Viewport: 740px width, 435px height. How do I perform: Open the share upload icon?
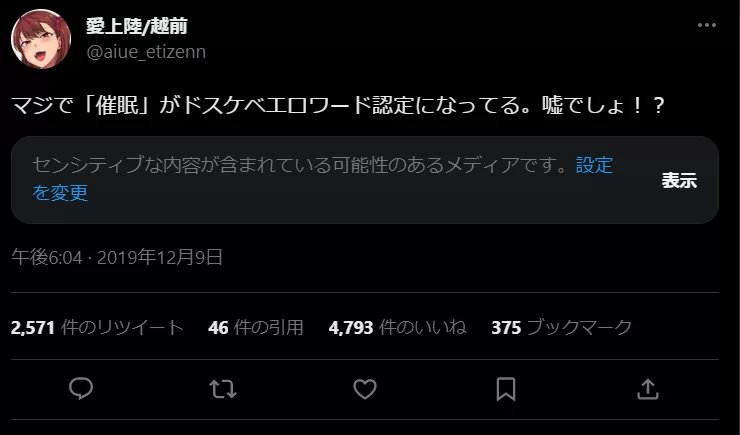click(x=648, y=390)
